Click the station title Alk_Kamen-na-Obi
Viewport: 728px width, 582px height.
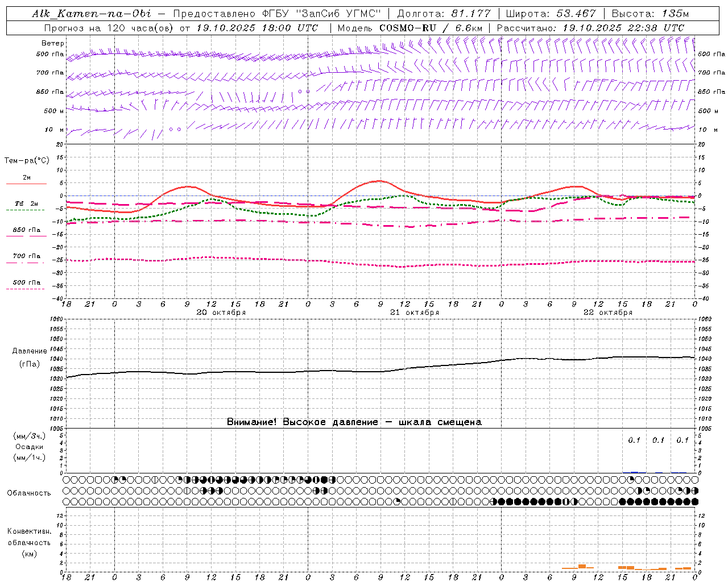point(92,14)
